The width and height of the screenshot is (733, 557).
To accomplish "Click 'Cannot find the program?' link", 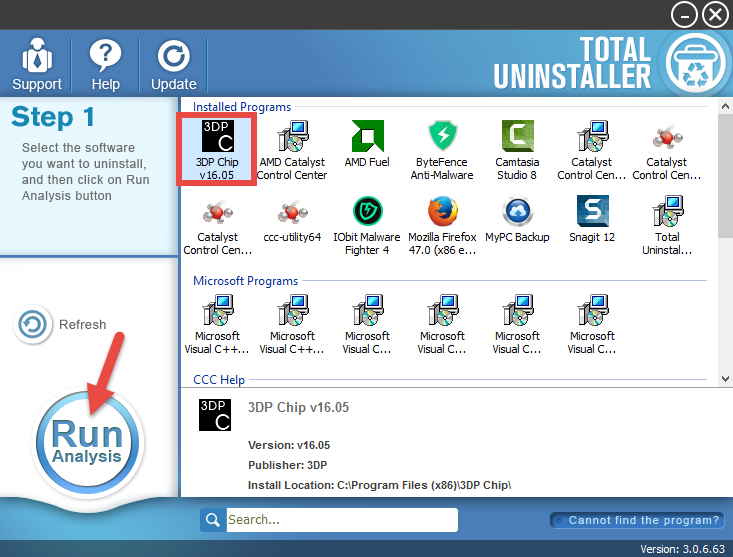I will [x=636, y=520].
